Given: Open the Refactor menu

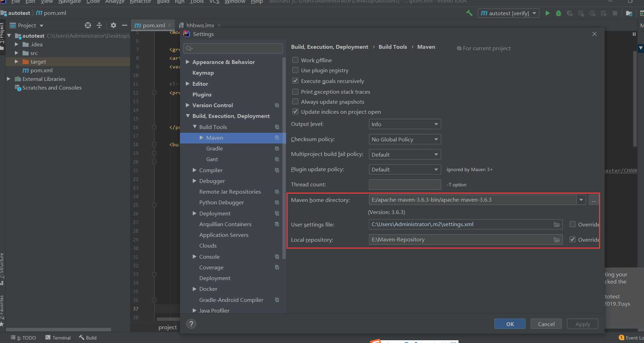Looking at the screenshot, I should click(140, 2).
